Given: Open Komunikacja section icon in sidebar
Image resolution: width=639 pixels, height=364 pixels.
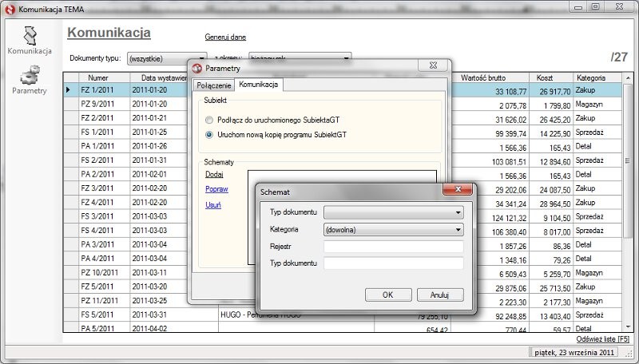Looking at the screenshot, I should click(30, 35).
